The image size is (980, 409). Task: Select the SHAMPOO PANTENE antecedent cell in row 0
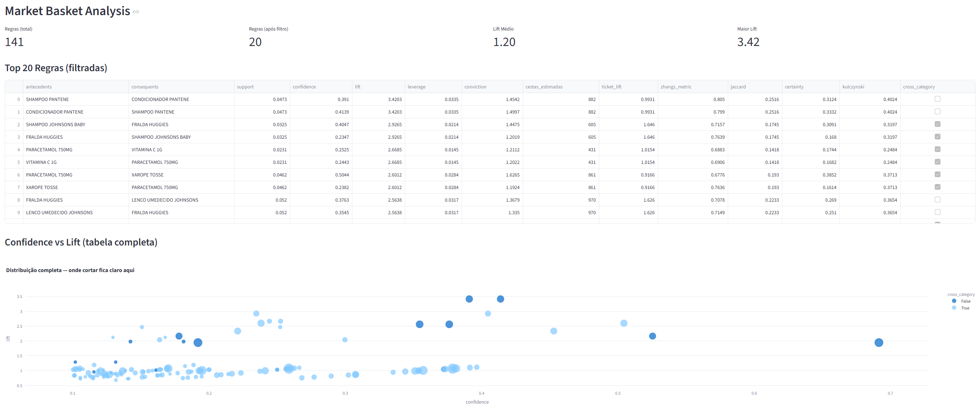pos(76,99)
